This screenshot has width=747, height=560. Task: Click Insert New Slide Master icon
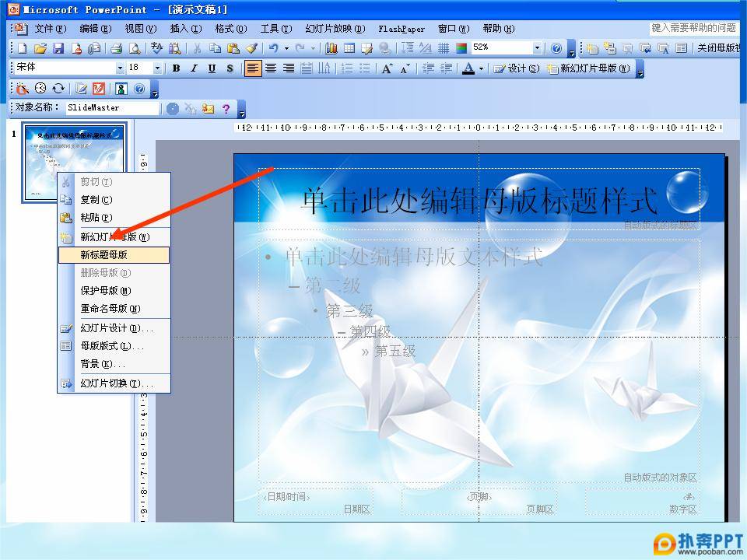coord(592,48)
